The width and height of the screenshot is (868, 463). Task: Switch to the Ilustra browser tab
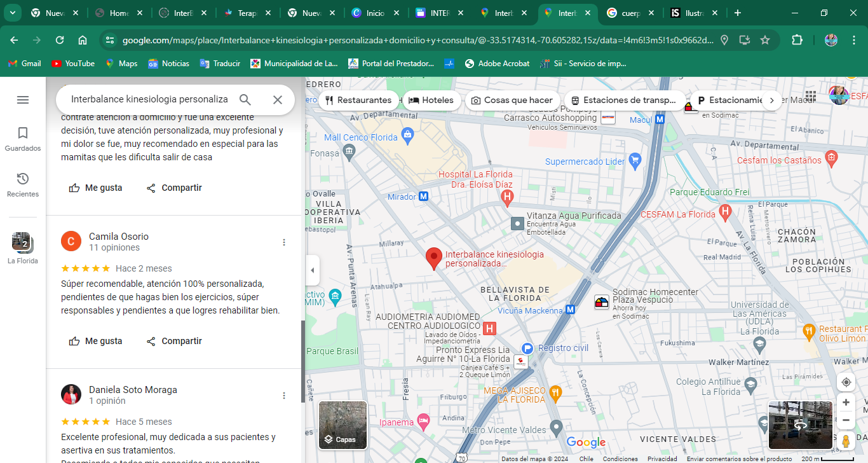(693, 13)
